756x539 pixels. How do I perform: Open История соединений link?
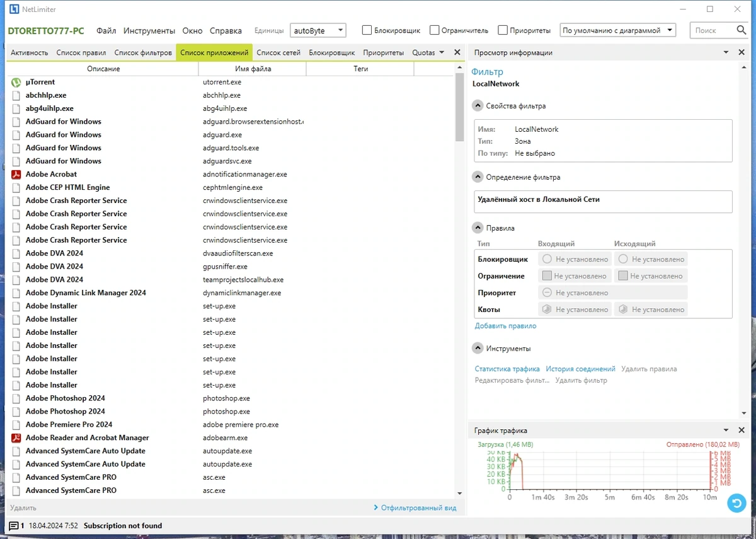tap(580, 369)
